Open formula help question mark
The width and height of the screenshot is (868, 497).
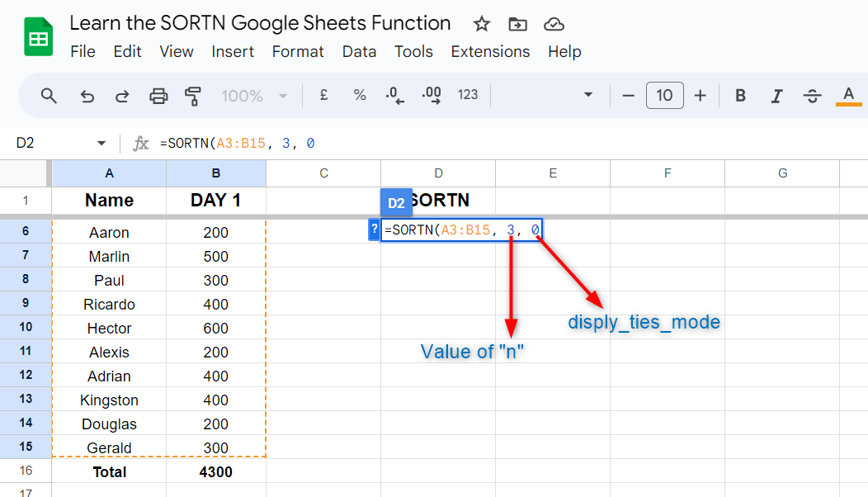tap(375, 230)
